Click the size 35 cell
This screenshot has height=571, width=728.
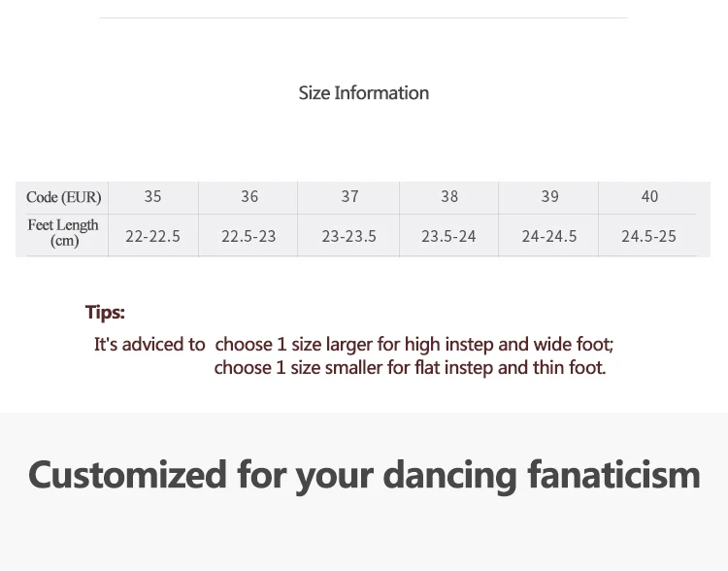pos(152,196)
